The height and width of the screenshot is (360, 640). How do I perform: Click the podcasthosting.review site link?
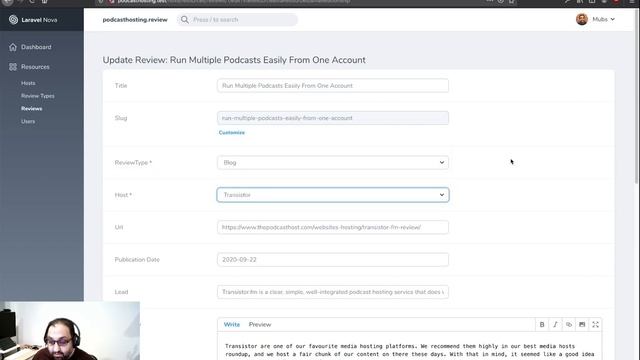[135, 20]
